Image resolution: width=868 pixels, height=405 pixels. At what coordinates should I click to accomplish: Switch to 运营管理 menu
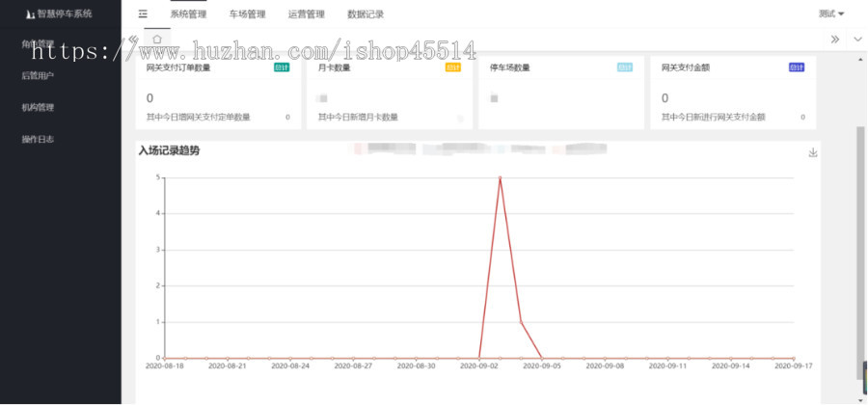tap(306, 14)
